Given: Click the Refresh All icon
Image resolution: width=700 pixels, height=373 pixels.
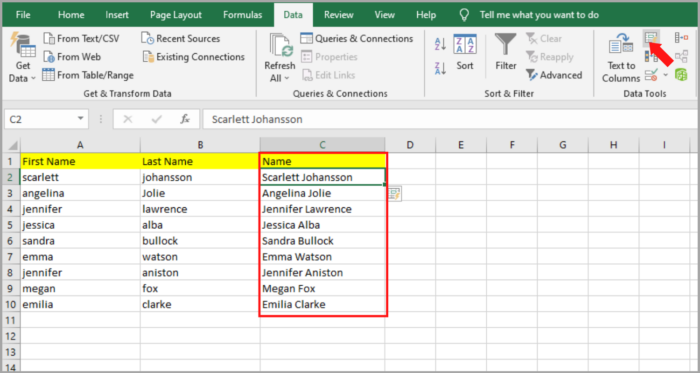Looking at the screenshot, I should [280, 45].
